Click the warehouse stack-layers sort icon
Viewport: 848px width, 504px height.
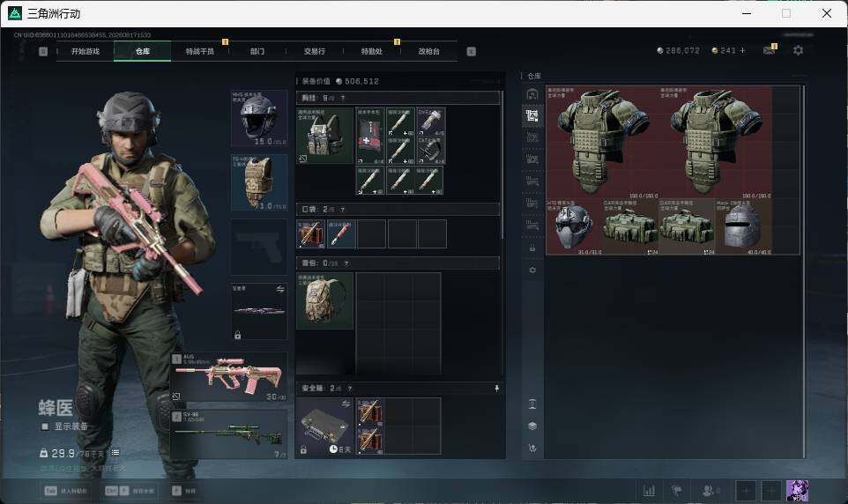(x=532, y=426)
